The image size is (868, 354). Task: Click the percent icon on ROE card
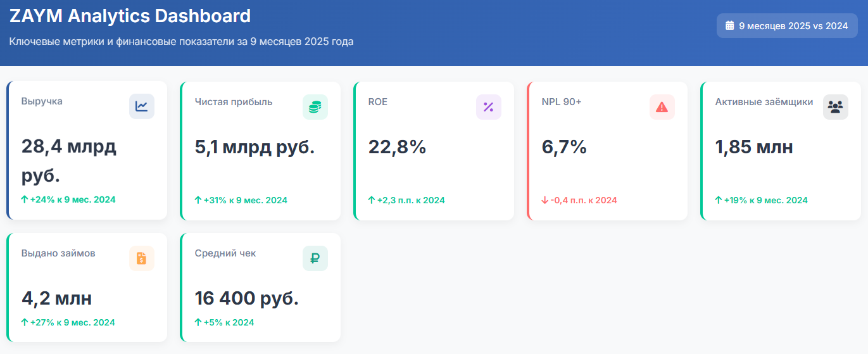tap(489, 106)
